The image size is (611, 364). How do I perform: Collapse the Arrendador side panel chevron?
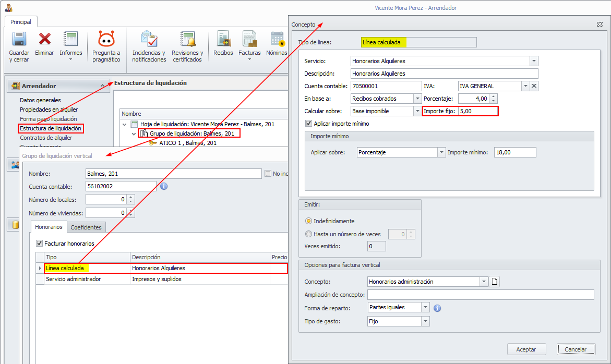[102, 86]
